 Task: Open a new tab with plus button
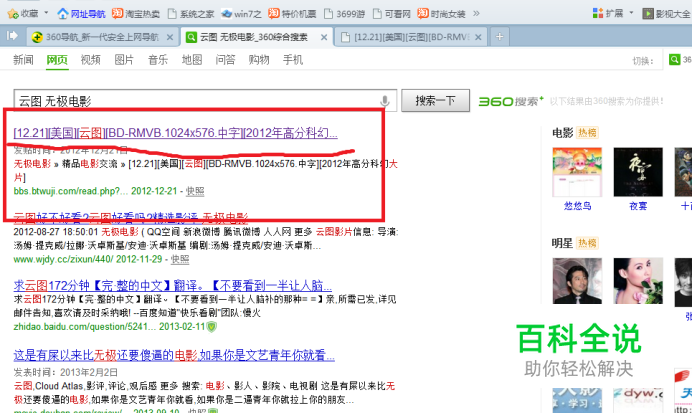coord(499,37)
